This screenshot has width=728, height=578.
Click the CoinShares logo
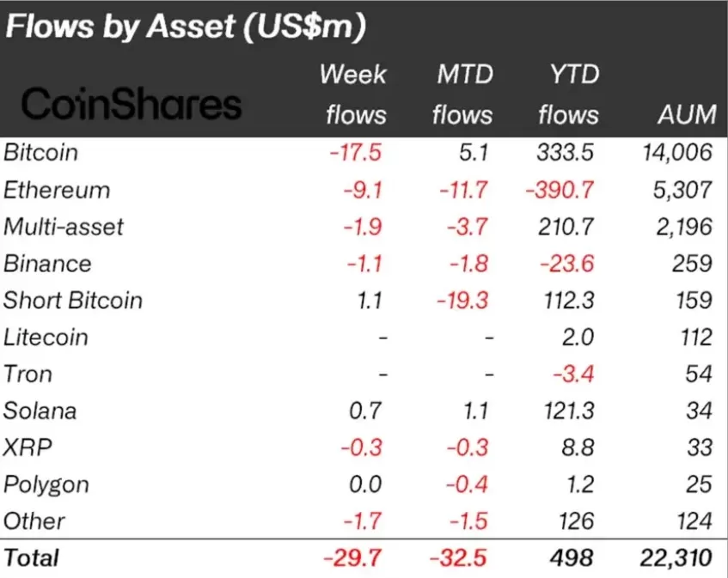pyautogui.click(x=131, y=105)
